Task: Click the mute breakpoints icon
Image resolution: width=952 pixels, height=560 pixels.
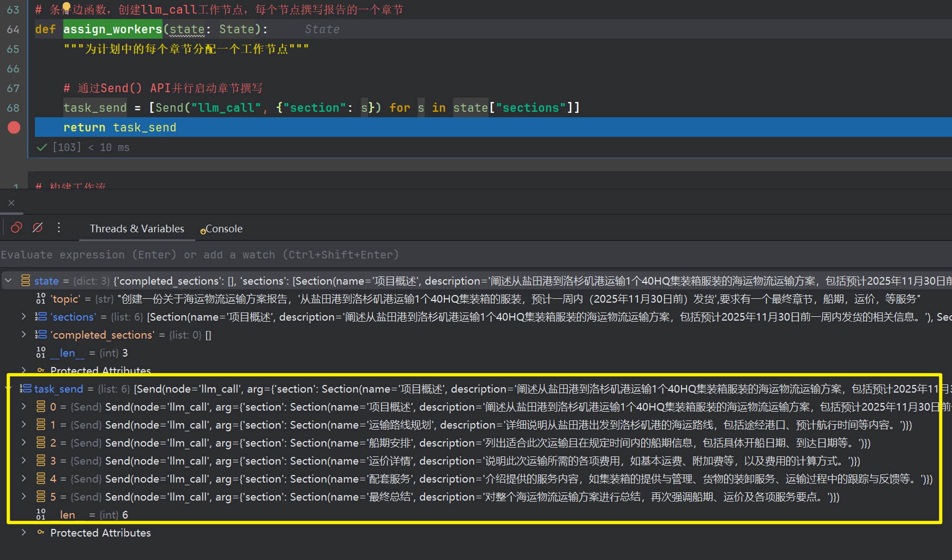Action: (38, 228)
